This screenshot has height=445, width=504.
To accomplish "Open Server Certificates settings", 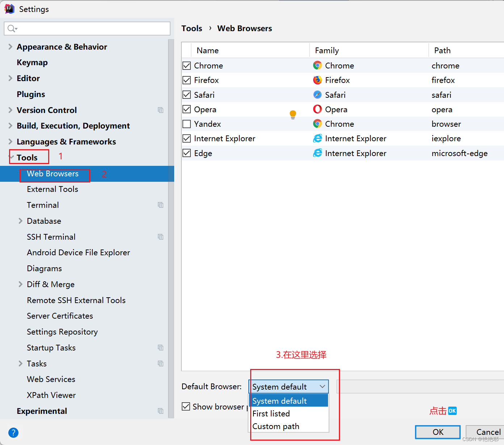I will (60, 316).
